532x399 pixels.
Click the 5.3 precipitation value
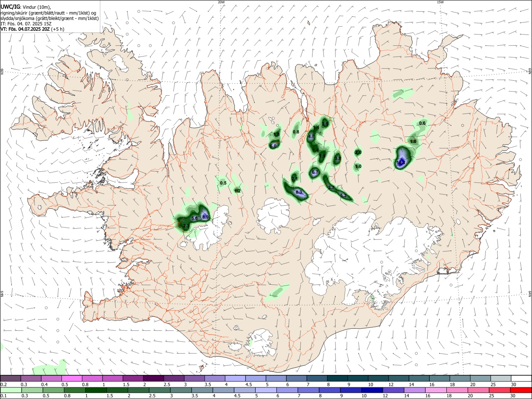pyautogui.click(x=343, y=195)
